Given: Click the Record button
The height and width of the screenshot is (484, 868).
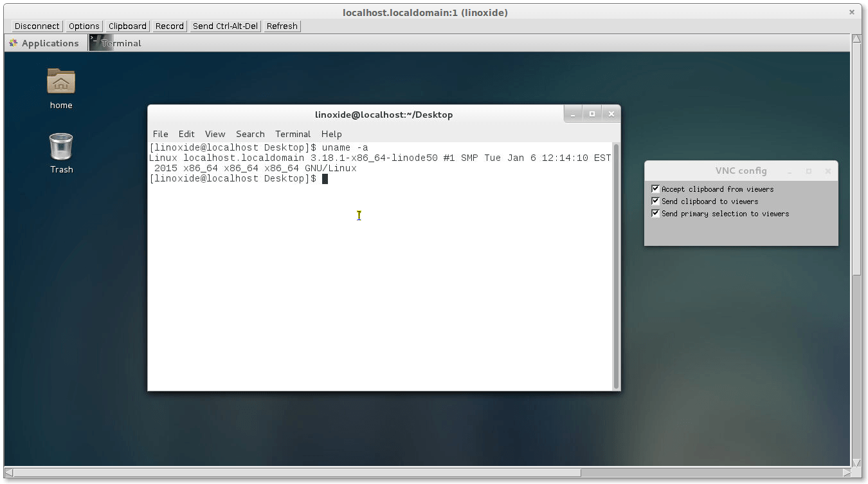Looking at the screenshot, I should [169, 26].
